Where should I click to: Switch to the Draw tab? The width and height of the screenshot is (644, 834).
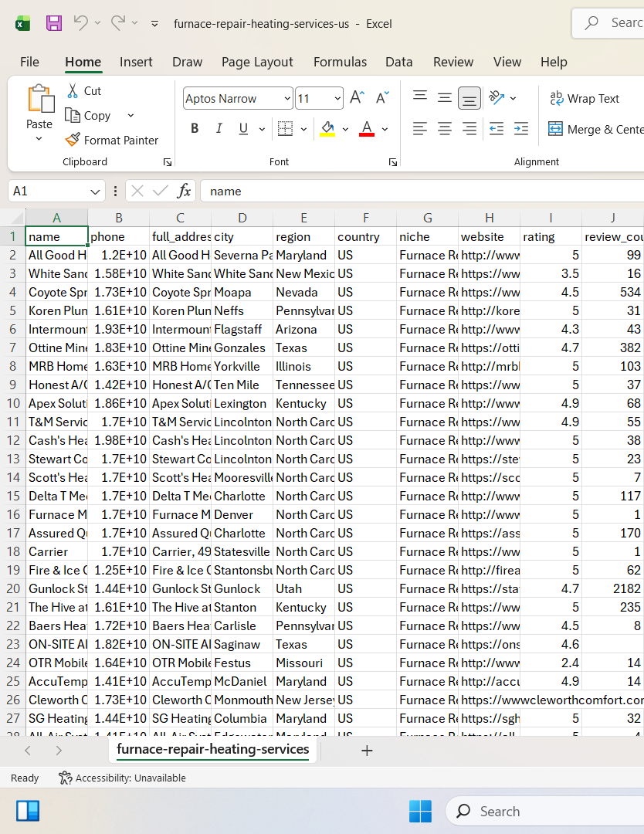187,62
